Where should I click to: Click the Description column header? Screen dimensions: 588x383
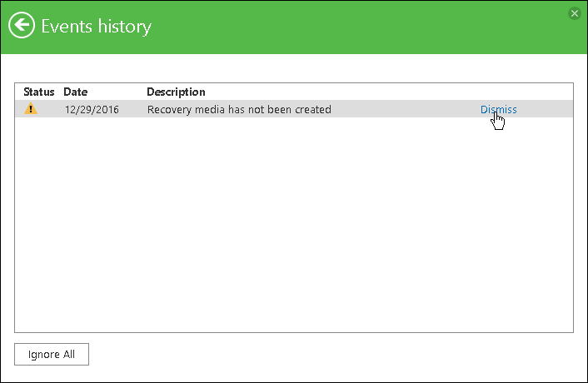(176, 92)
